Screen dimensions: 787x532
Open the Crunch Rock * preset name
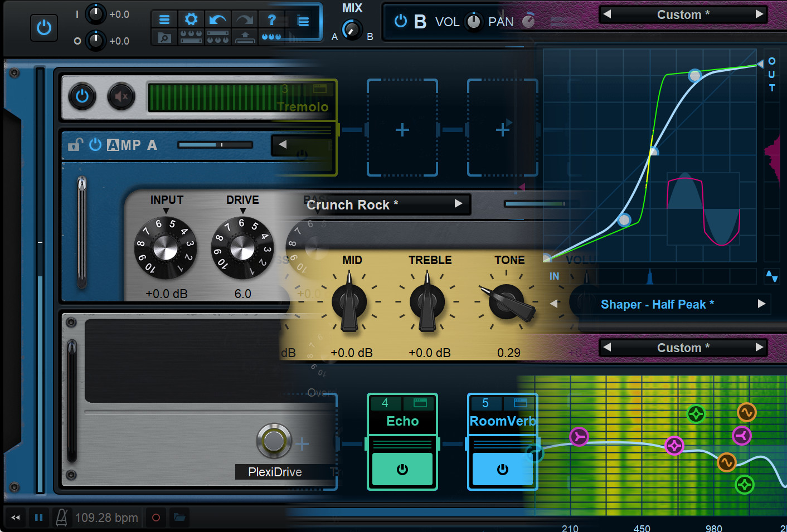click(352, 204)
